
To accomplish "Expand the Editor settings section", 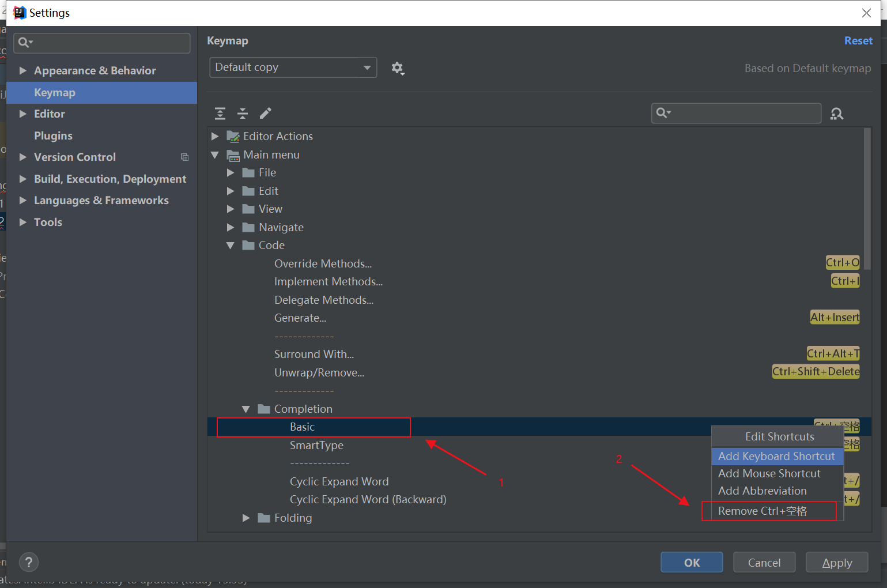I will tap(23, 114).
